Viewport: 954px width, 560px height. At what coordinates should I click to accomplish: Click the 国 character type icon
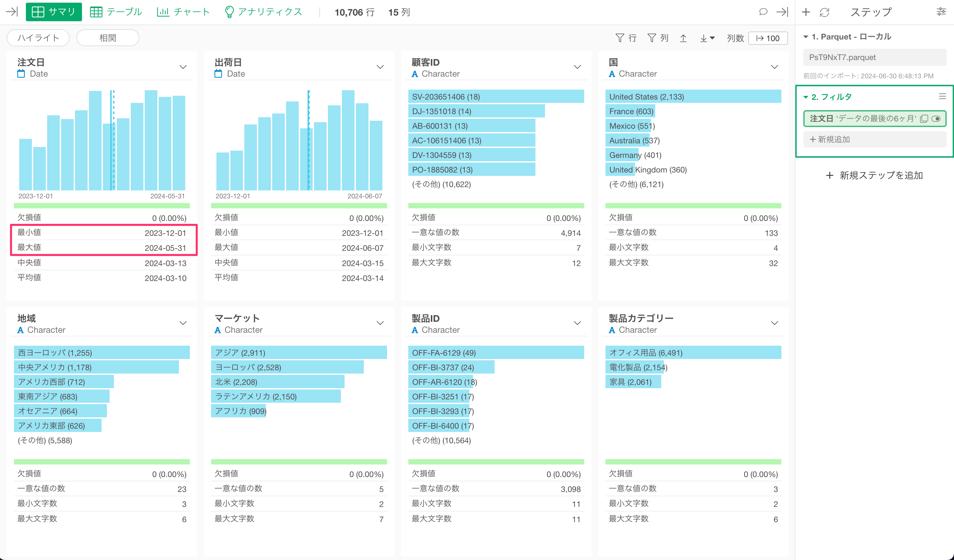pyautogui.click(x=612, y=74)
